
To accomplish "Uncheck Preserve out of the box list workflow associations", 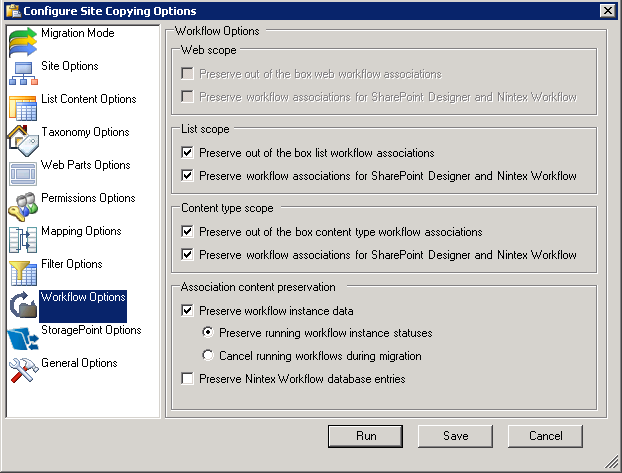I will (x=187, y=152).
